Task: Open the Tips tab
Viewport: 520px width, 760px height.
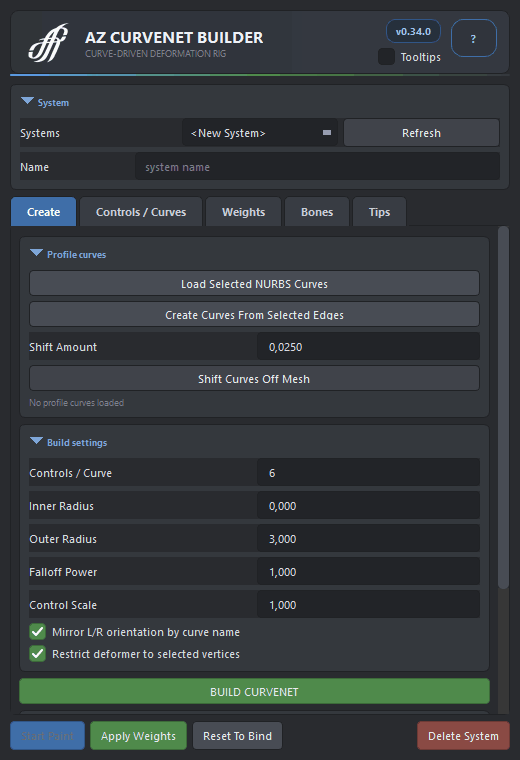Action: 379,212
